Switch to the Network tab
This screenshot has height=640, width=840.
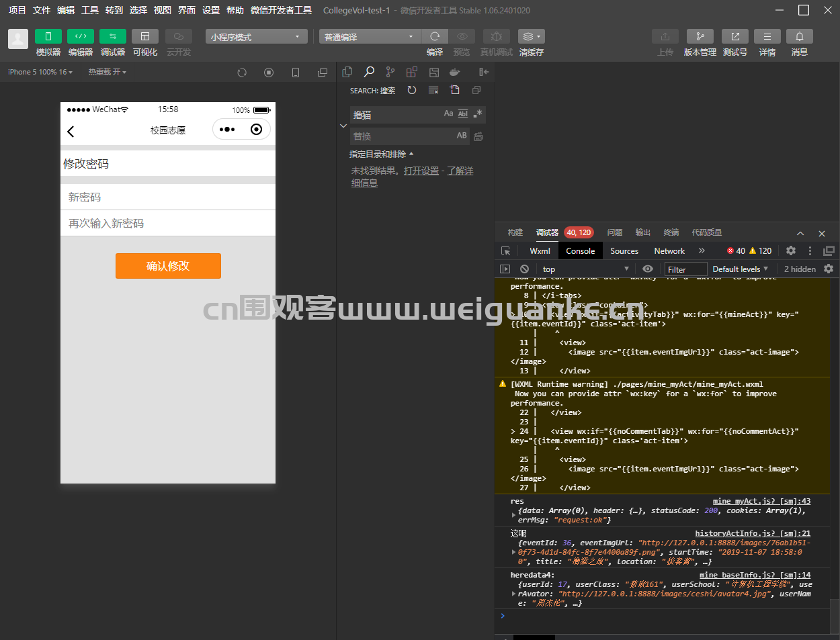click(x=669, y=250)
